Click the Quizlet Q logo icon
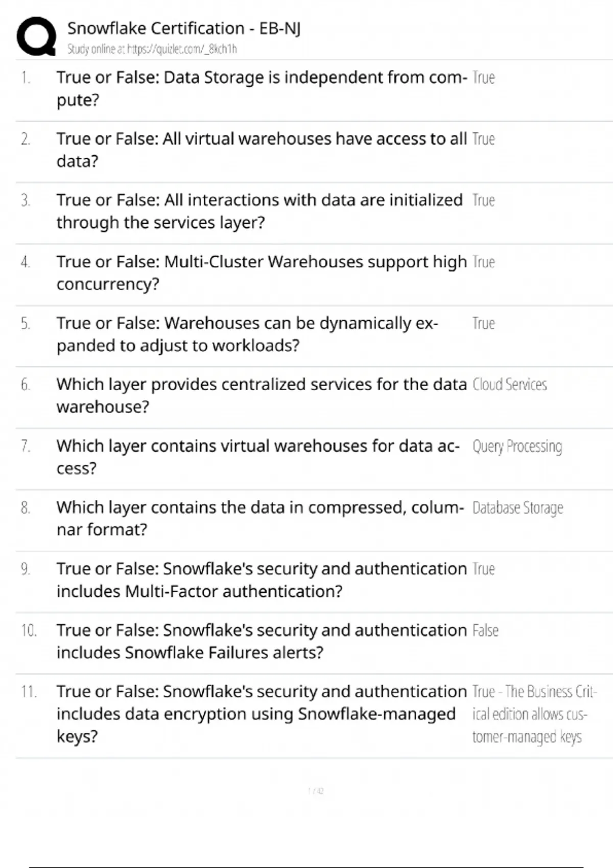This screenshot has width=613, height=868. click(x=36, y=36)
